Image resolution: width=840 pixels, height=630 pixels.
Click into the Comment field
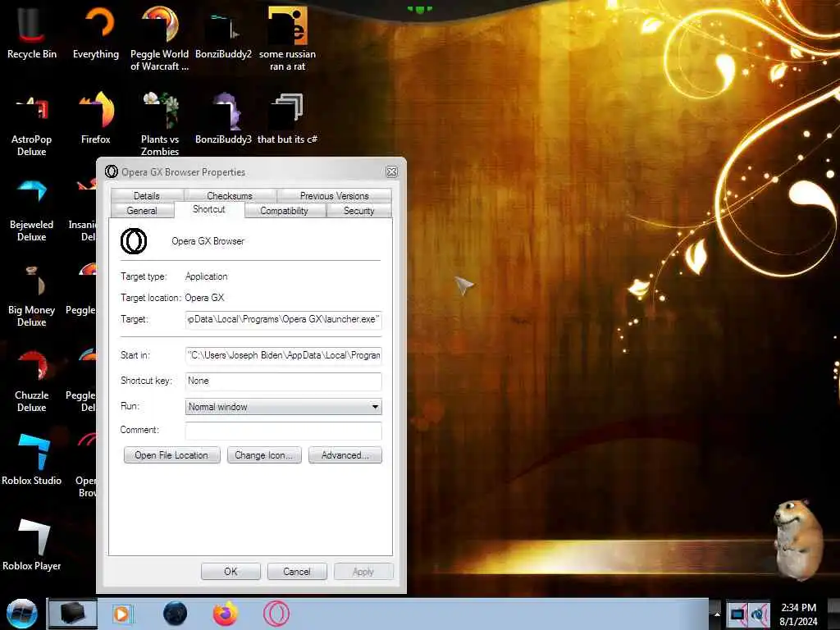click(283, 431)
